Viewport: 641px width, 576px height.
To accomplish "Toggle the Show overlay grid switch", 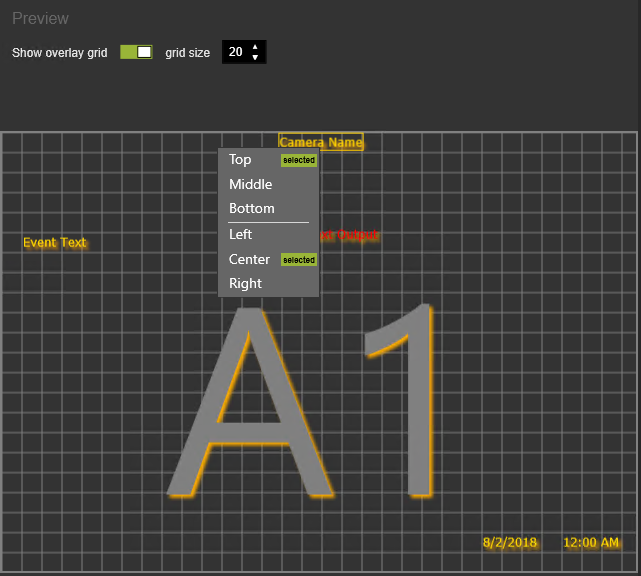I will (x=136, y=52).
